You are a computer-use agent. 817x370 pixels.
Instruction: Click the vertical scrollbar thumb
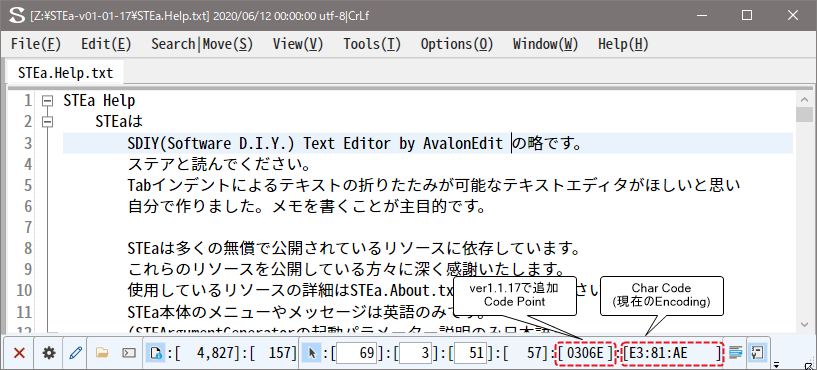(804, 115)
